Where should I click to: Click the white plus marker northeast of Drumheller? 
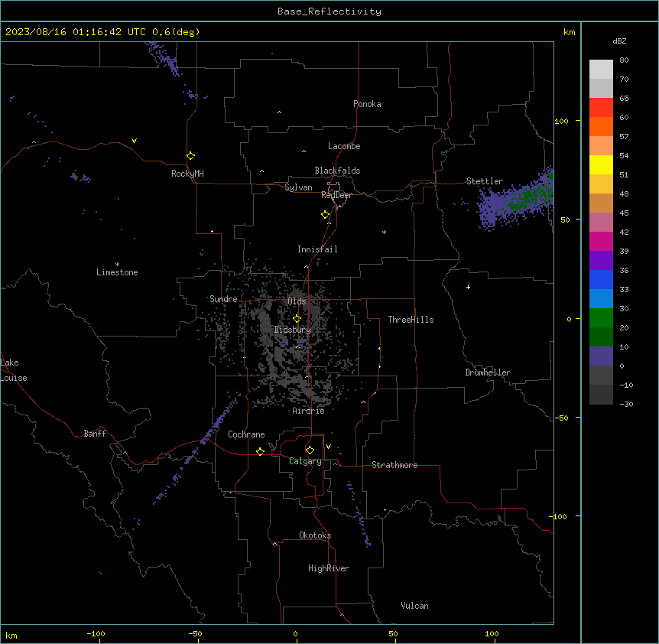[x=468, y=287]
